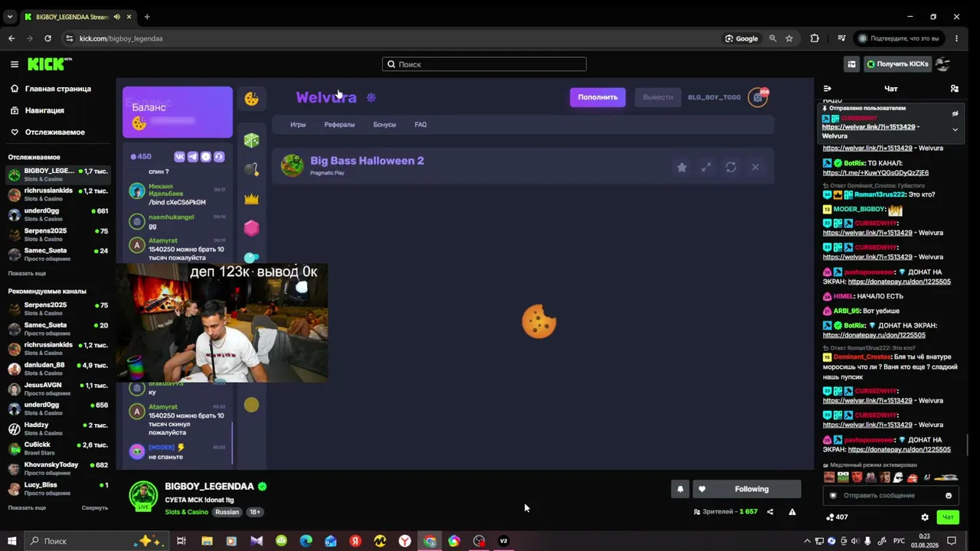Click the Following button

tap(746, 489)
